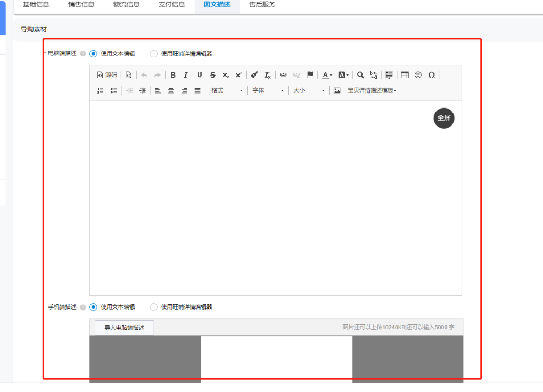Click the find magnifier icon
Screen dimensions: 543x392
(360, 75)
